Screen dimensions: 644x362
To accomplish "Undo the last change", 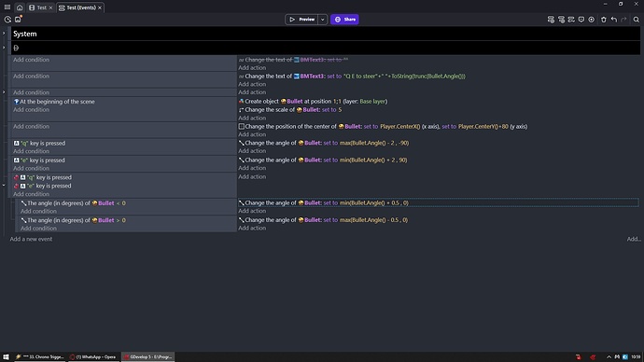I will [x=614, y=20].
